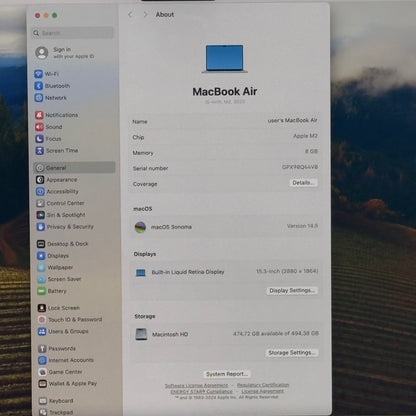Select General gear icon
The image size is (416, 416).
(40, 168)
